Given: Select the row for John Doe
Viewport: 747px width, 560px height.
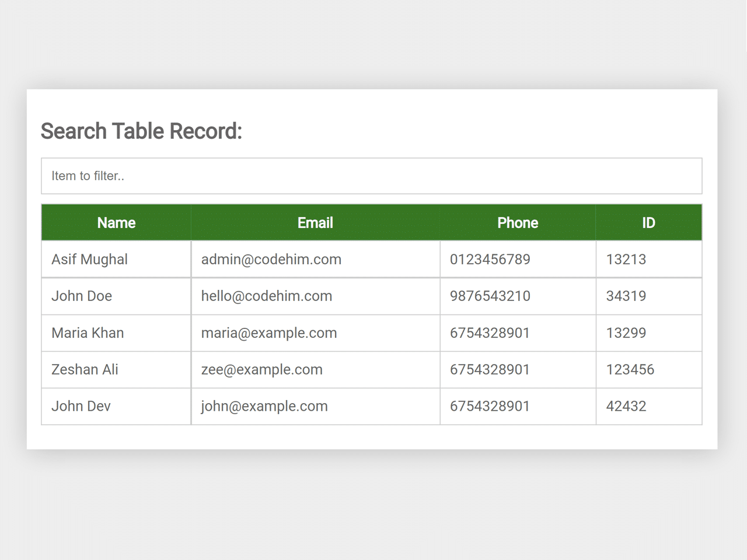Looking at the screenshot, I should 82,296.
